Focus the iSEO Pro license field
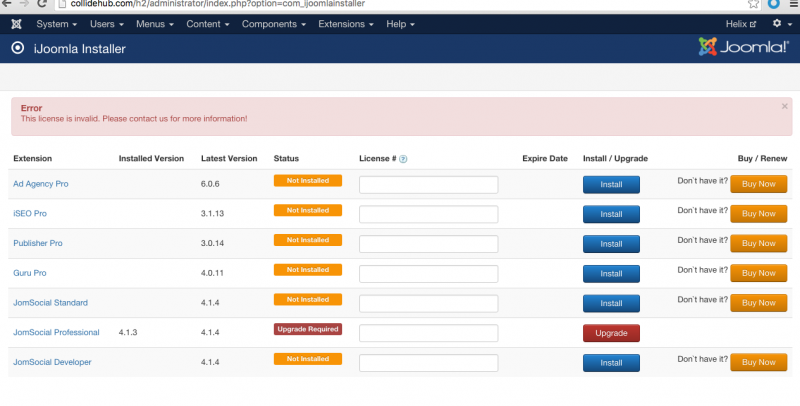The image size is (800, 406). (429, 214)
